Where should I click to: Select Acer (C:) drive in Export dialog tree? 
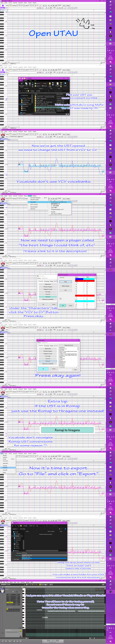(x=17, y=548)
